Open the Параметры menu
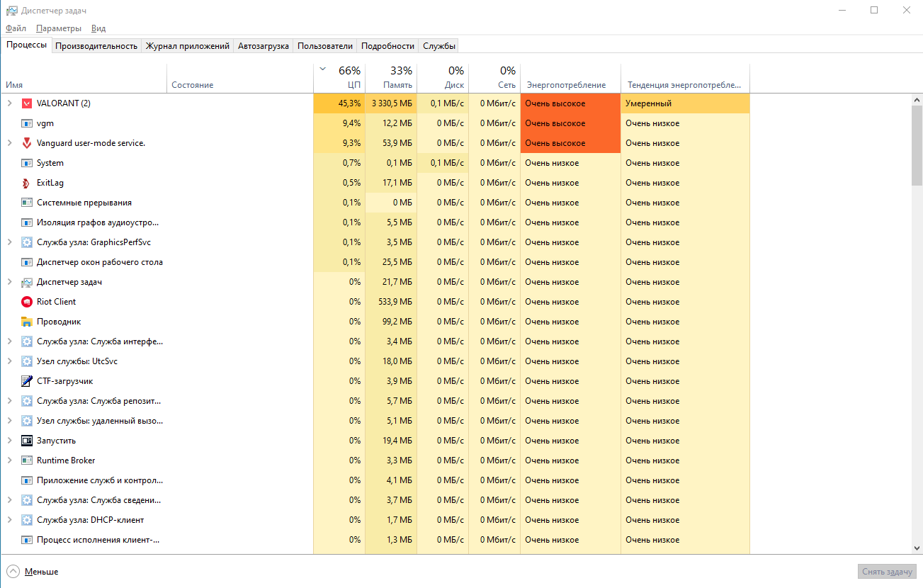Screen dimensions: 923x588 click(x=59, y=28)
